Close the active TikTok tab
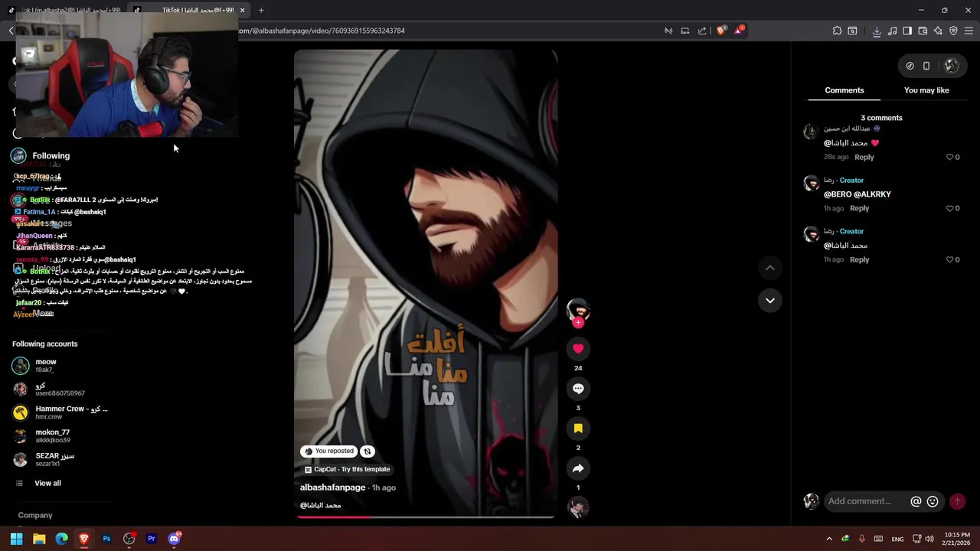The width and height of the screenshot is (980, 551). pos(242,10)
